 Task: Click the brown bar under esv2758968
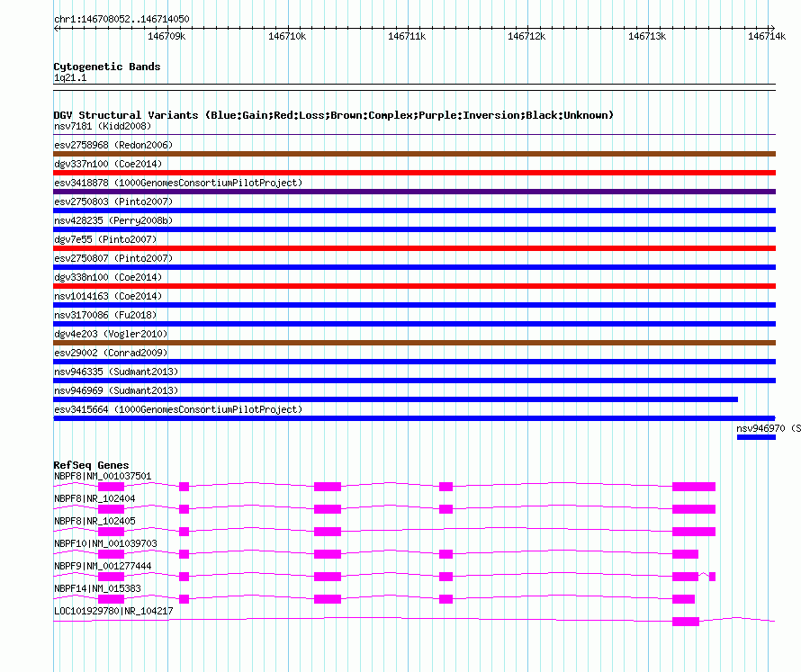tap(414, 154)
